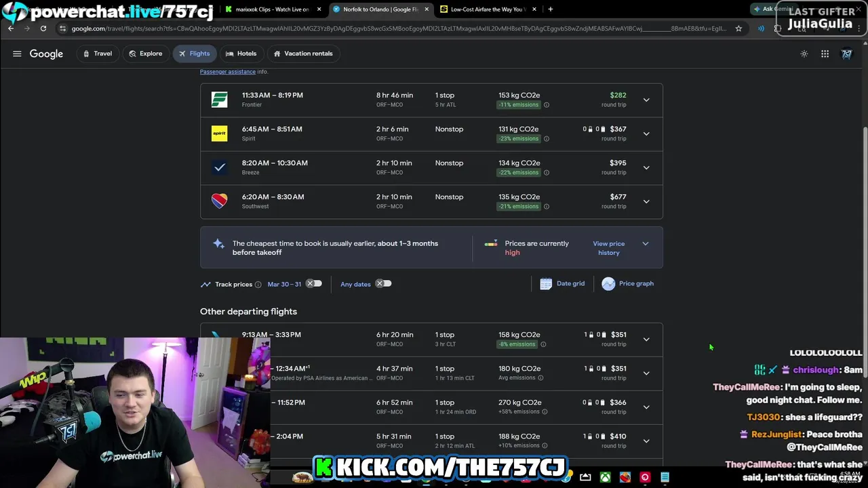The height and width of the screenshot is (488, 868).
Task: Open the Vacation rentals tab
Action: click(303, 54)
